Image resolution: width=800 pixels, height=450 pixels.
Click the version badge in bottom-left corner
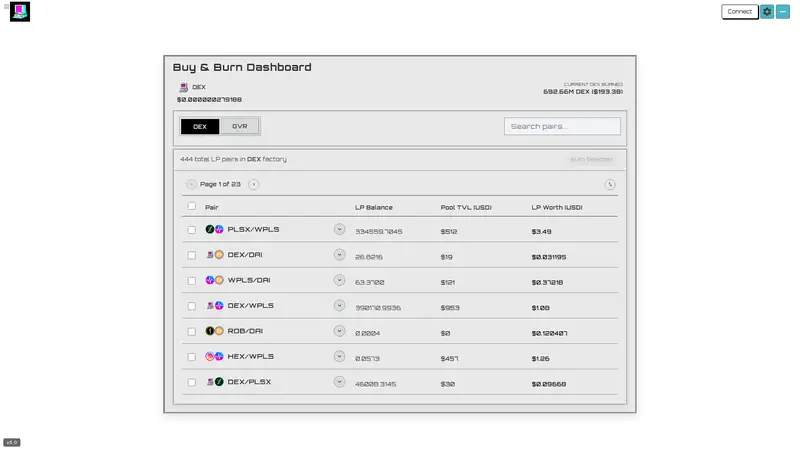[x=12, y=442]
